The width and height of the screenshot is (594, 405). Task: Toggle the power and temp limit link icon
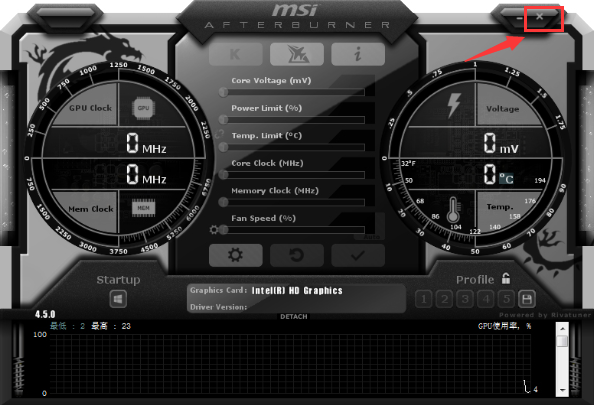[219, 134]
